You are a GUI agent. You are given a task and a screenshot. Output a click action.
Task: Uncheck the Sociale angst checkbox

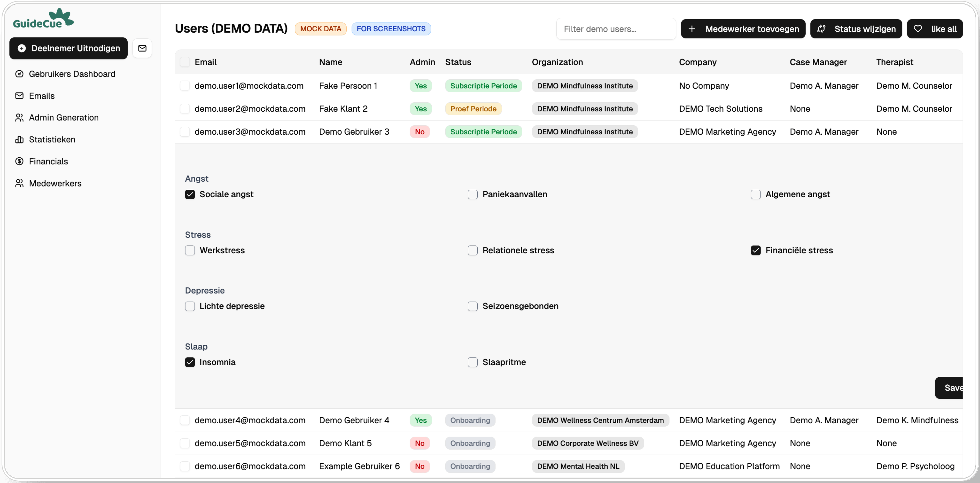(x=190, y=194)
